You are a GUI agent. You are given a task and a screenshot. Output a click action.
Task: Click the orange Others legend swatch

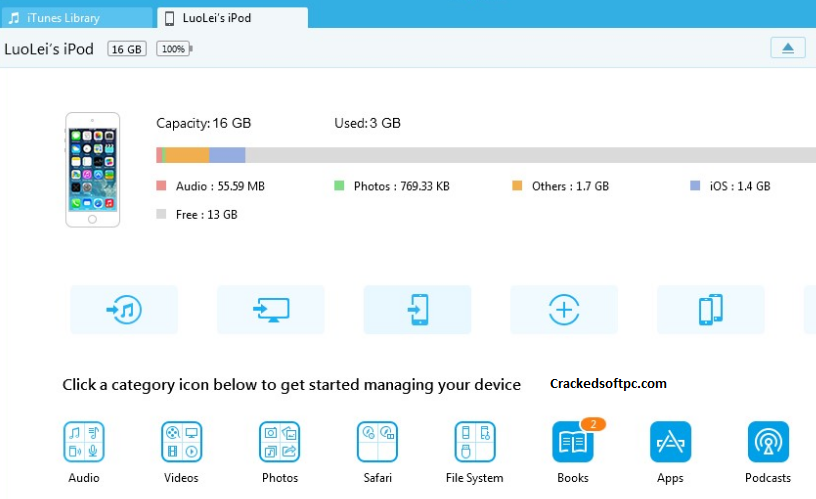[x=517, y=185]
